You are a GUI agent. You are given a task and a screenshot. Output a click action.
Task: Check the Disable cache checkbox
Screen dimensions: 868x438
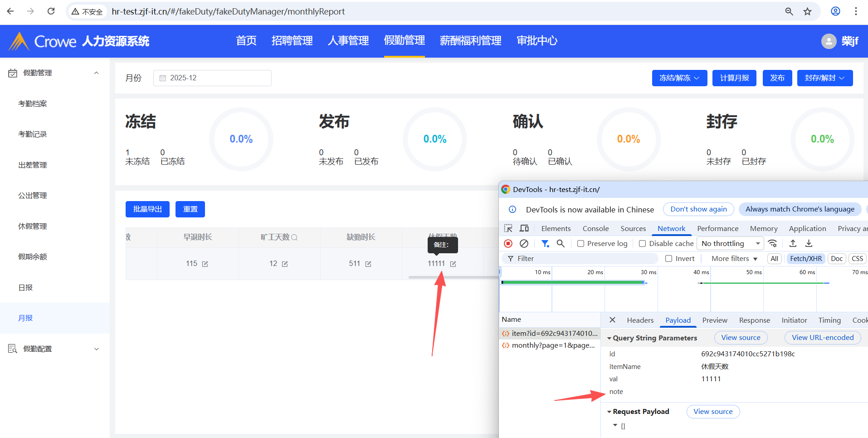coord(642,244)
